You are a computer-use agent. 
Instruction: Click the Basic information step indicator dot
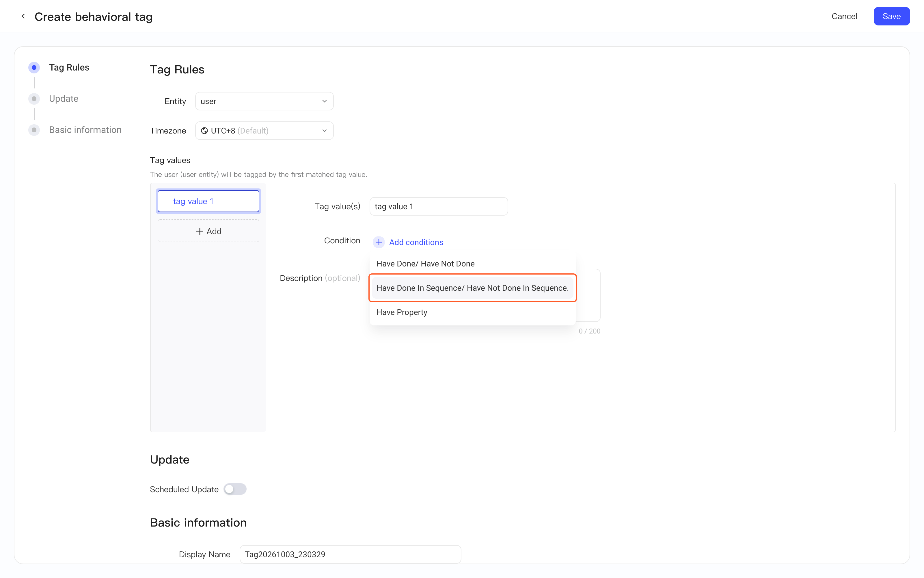pos(34,130)
